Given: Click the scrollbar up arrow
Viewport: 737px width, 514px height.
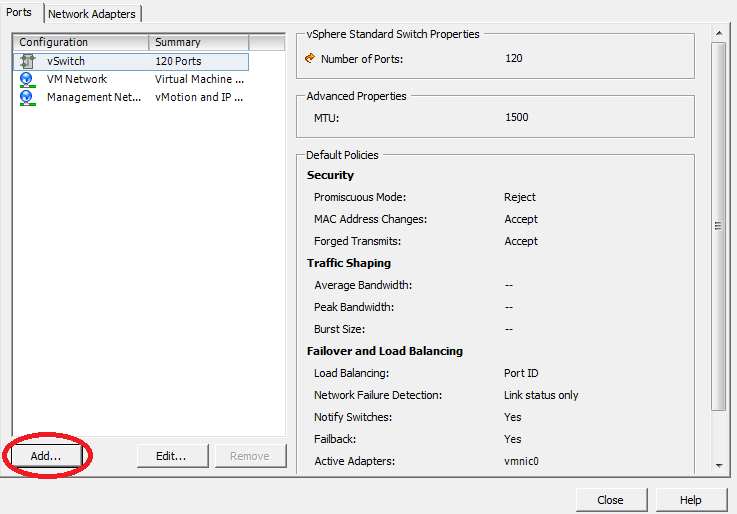Looking at the screenshot, I should click(x=719, y=33).
